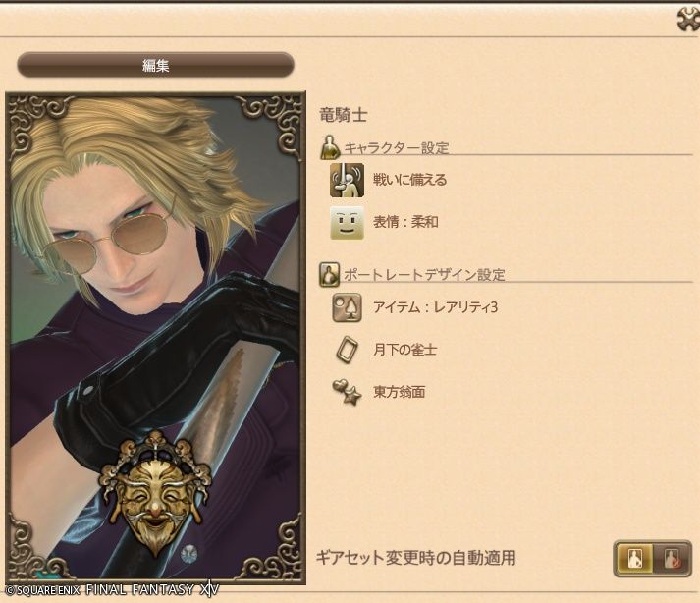This screenshot has width=700, height=603.
Task: Click the アイテム：レアリティ3 background spade icon
Action: click(347, 307)
